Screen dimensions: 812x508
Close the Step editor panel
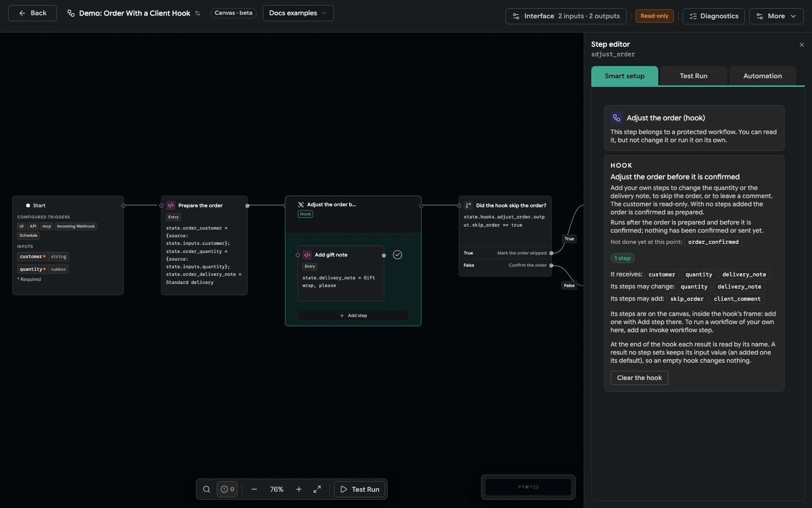802,45
